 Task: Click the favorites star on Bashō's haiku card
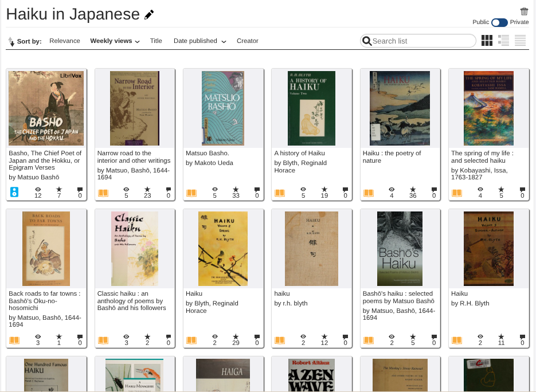click(413, 336)
